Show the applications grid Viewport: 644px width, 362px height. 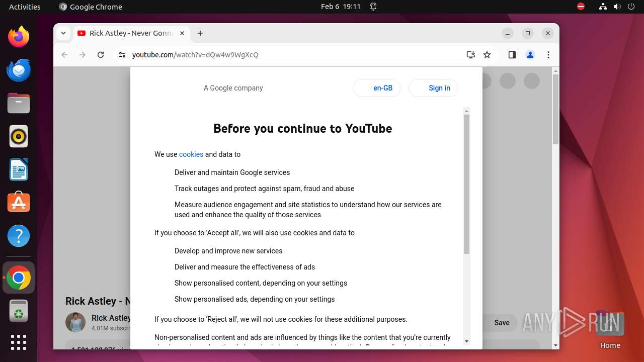point(19,342)
